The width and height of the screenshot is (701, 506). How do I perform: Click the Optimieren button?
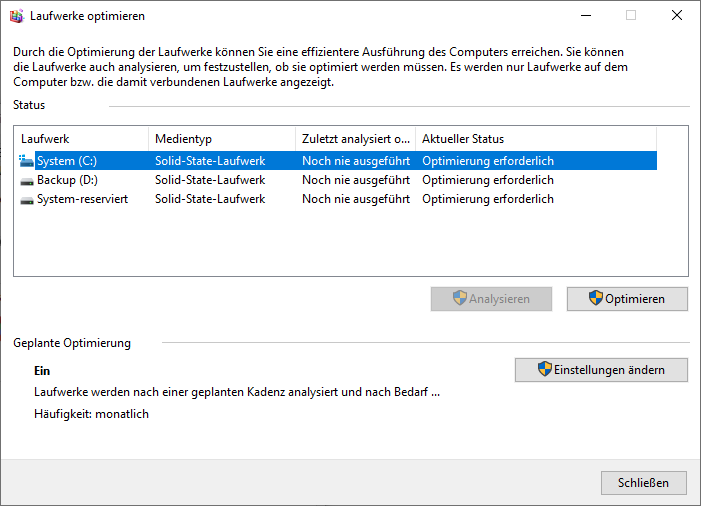(627, 299)
